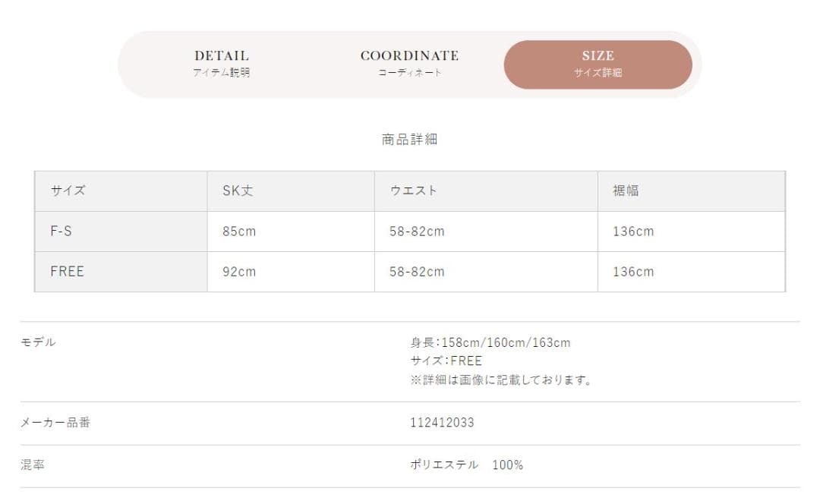Click the メーカー品番 label
The image size is (820, 504).
(x=55, y=423)
